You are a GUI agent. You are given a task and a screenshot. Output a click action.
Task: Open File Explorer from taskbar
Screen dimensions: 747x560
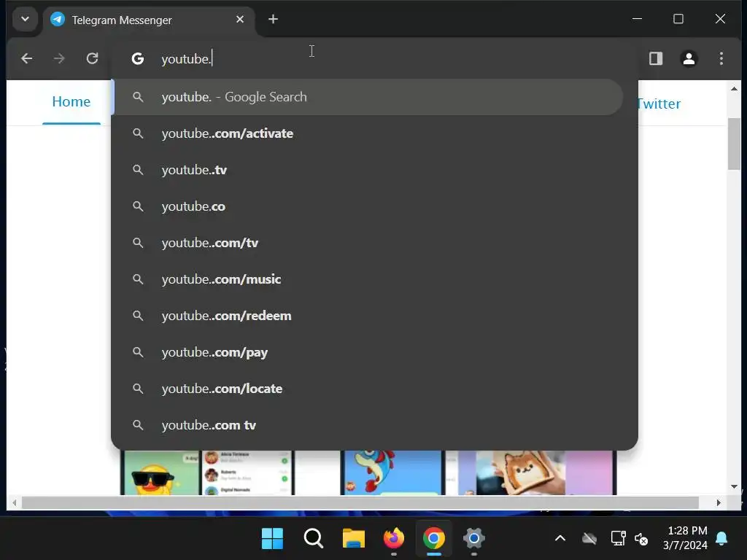tap(354, 539)
